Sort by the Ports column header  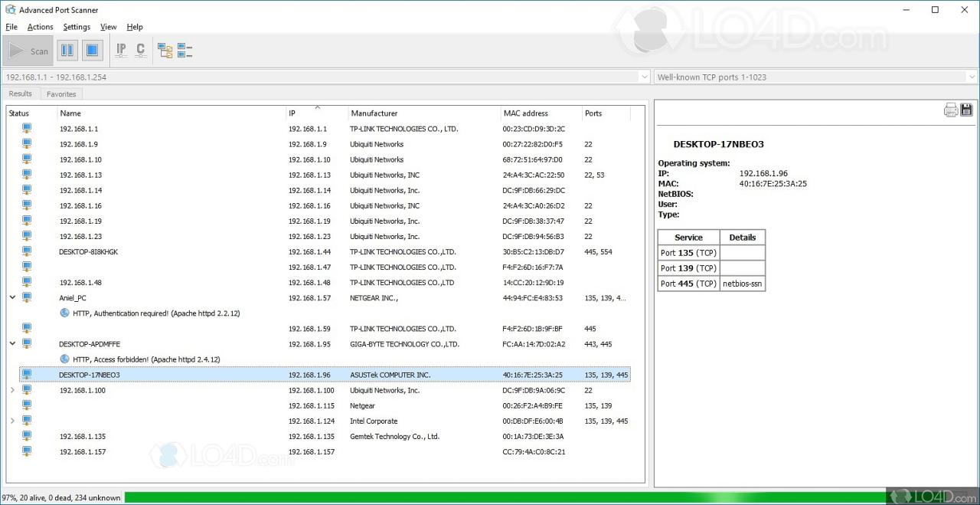click(x=606, y=113)
